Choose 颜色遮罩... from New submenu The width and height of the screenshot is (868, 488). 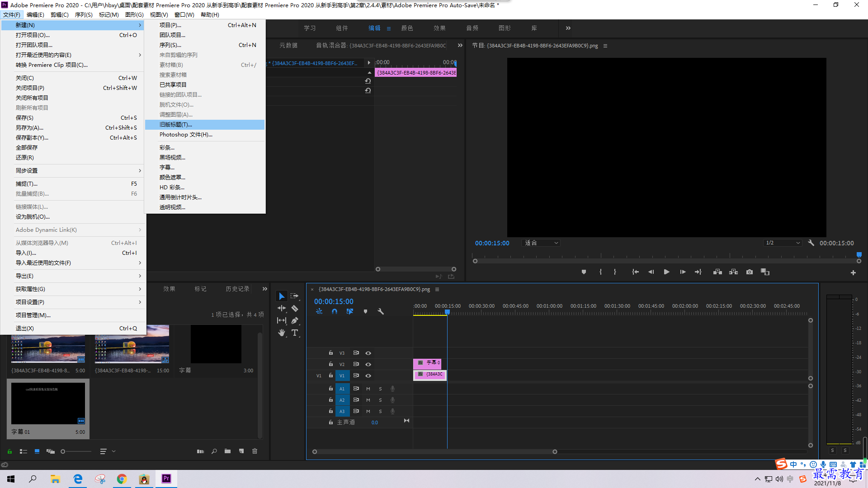coord(205,177)
